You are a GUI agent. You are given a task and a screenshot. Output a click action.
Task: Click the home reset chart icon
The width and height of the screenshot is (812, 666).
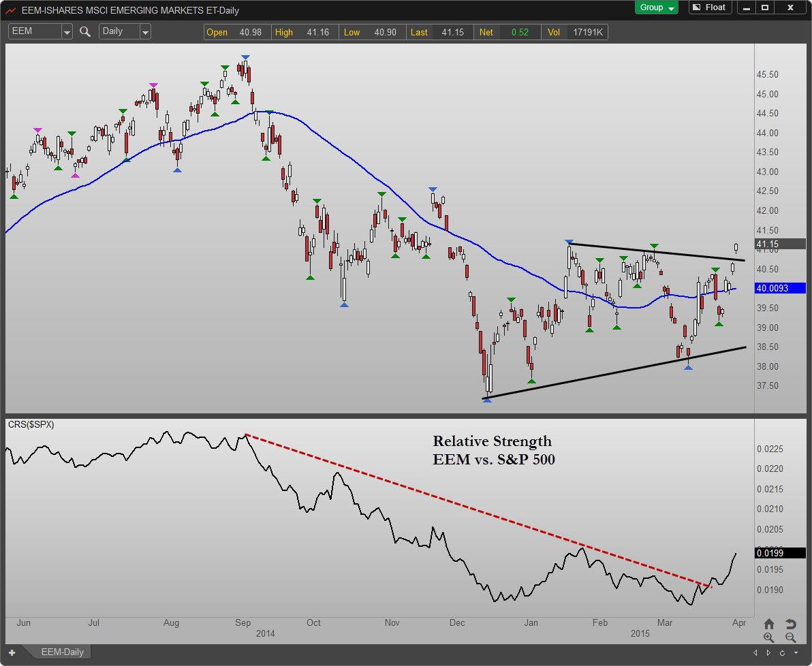pyautogui.click(x=769, y=624)
